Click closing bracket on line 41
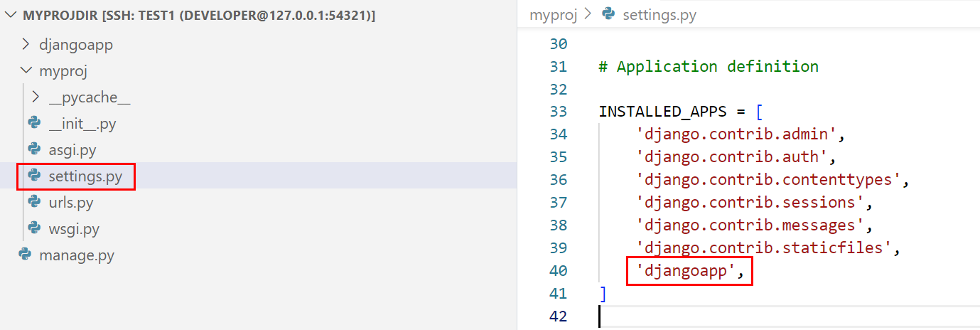The height and width of the screenshot is (330, 980). pyautogui.click(x=603, y=294)
